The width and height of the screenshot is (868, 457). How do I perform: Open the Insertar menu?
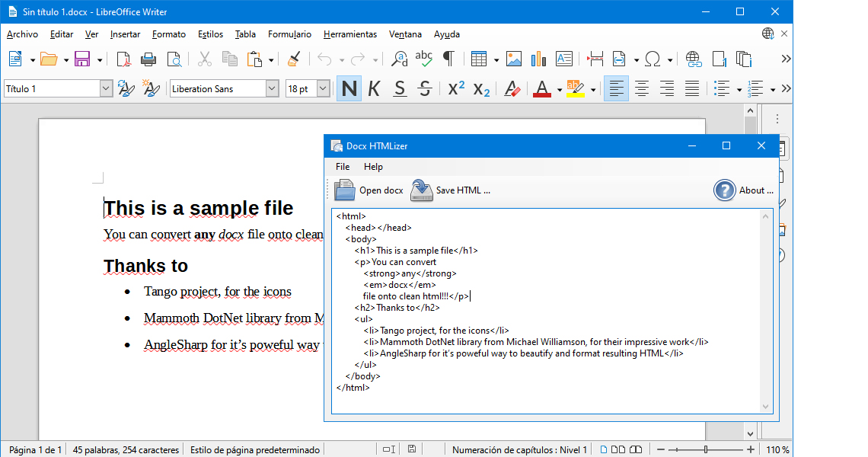pos(125,34)
